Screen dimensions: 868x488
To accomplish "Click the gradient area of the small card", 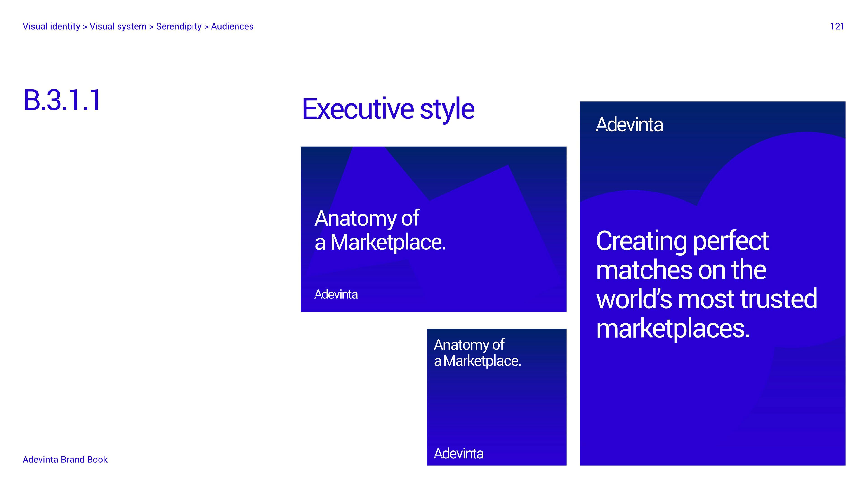I will (x=497, y=408).
